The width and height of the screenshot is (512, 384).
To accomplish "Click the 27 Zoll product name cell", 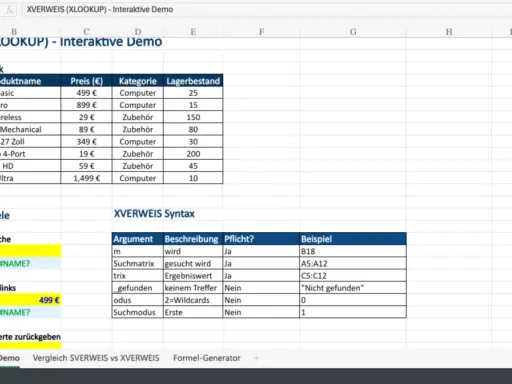I will click(x=30, y=142).
